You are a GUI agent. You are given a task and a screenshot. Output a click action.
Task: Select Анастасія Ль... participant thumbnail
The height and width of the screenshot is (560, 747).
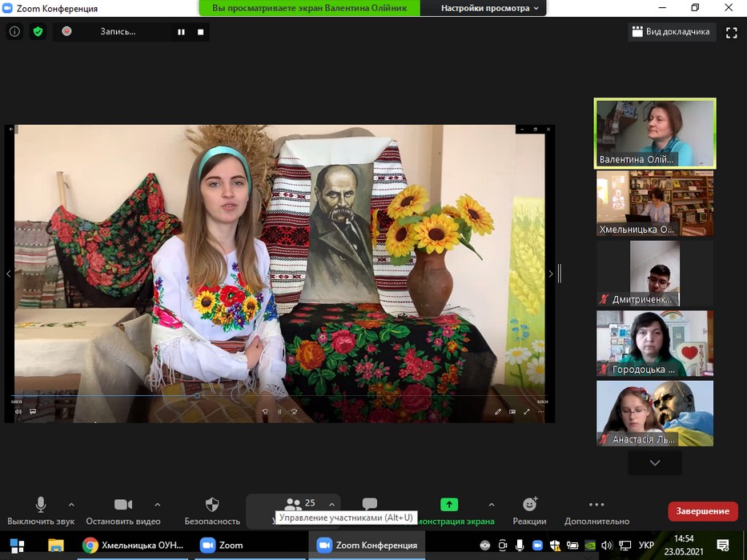[x=655, y=414]
